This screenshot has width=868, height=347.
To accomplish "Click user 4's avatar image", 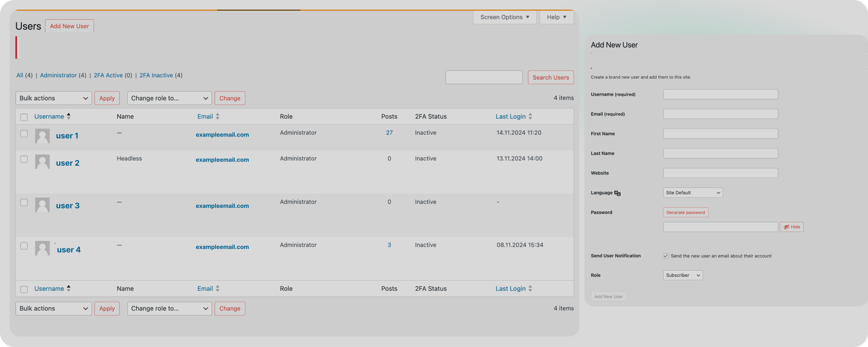I will pyautogui.click(x=42, y=248).
